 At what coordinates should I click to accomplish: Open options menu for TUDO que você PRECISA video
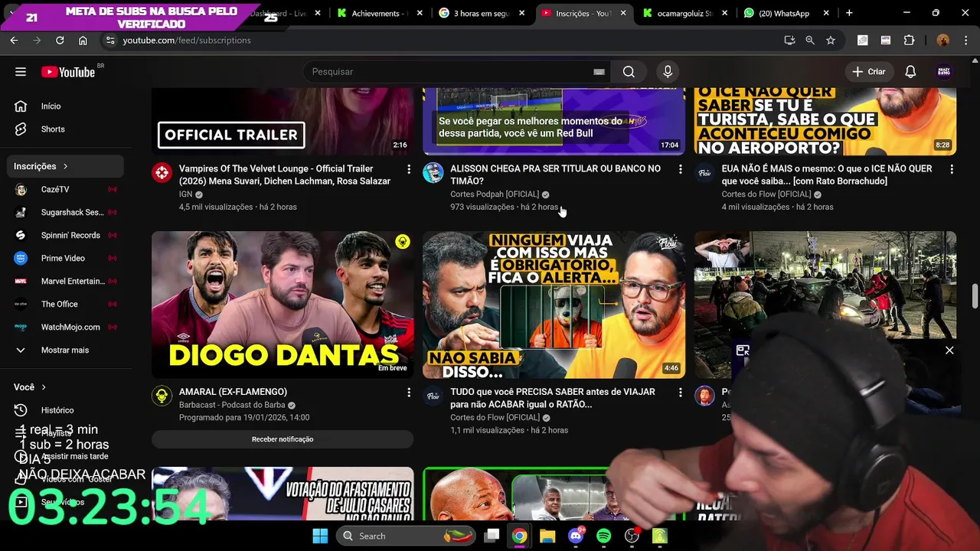coord(681,393)
